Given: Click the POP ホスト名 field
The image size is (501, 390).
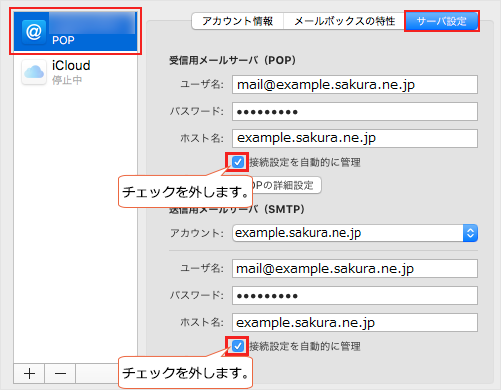Looking at the screenshot, I should 355,138.
